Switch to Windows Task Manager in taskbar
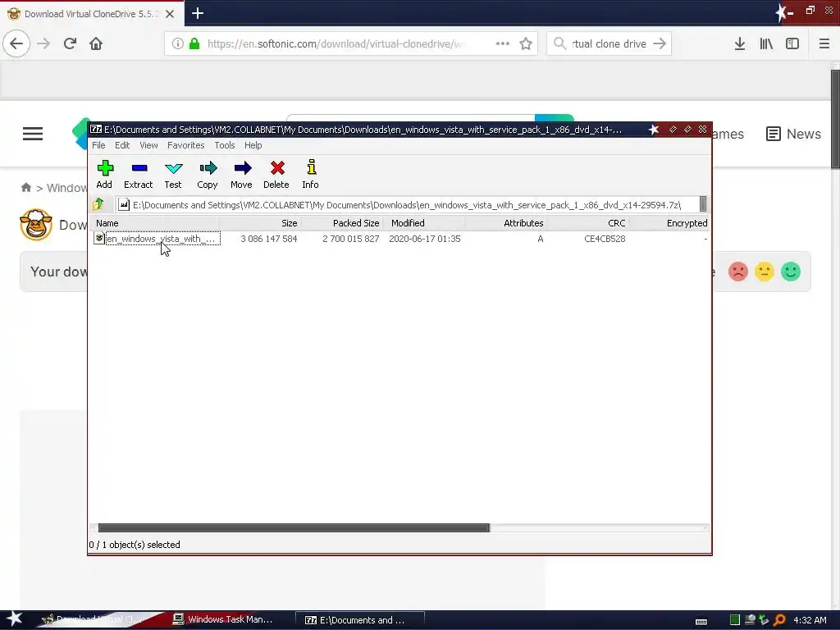The height and width of the screenshot is (630, 840). coord(223,619)
